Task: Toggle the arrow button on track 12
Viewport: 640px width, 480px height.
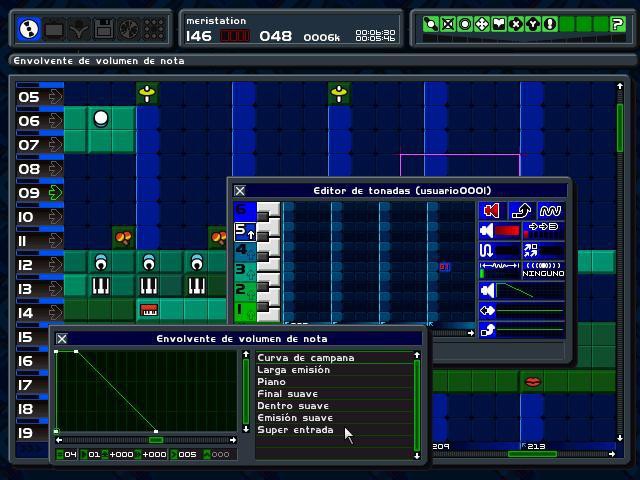Action: pyautogui.click(x=54, y=265)
